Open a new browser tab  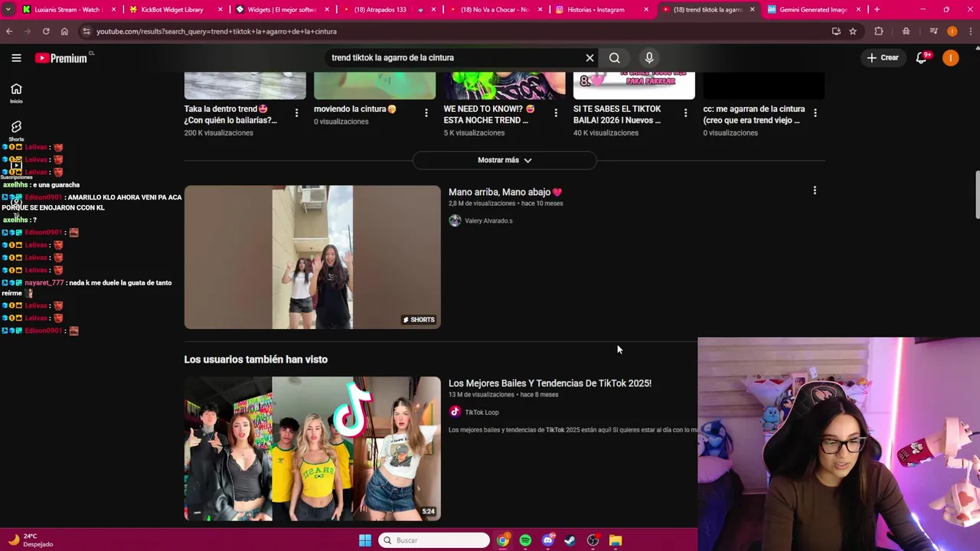click(x=877, y=10)
